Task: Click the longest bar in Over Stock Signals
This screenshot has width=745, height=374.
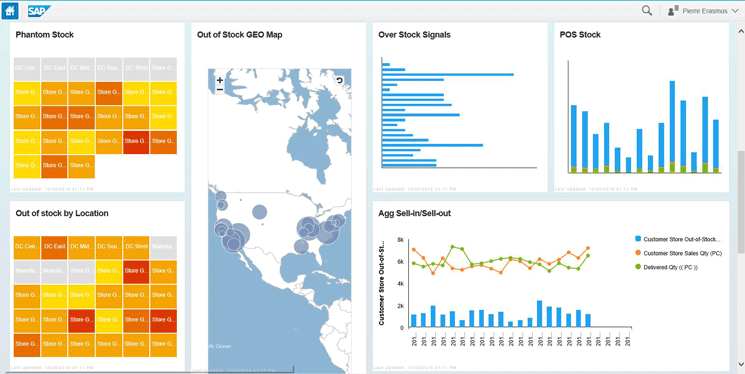Action: (x=448, y=75)
